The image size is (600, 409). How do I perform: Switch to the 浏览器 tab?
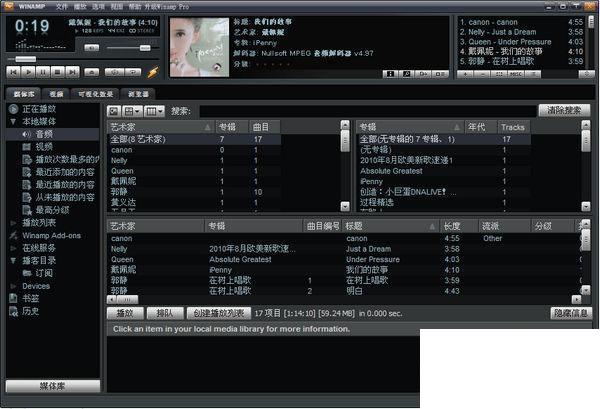point(138,94)
